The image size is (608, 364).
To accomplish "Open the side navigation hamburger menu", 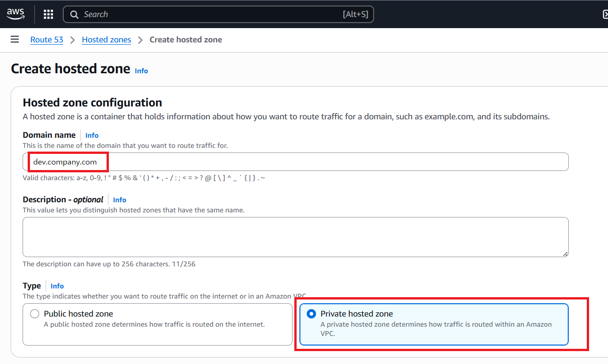I will coord(15,40).
